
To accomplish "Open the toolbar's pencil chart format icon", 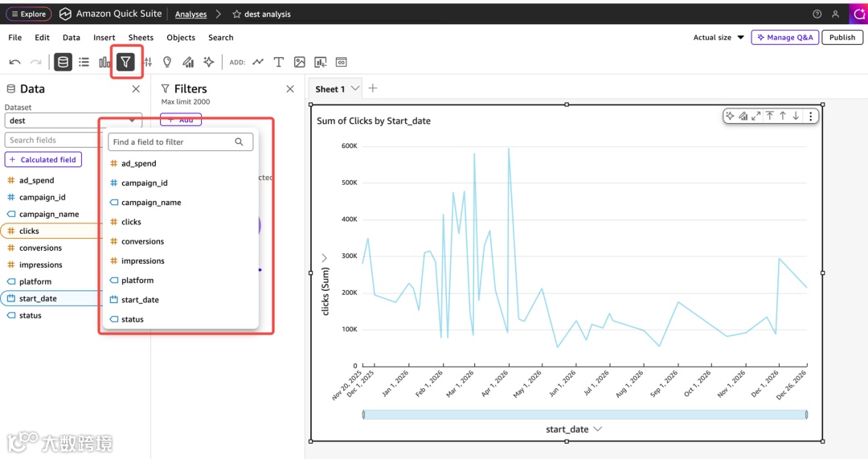I will (x=188, y=62).
